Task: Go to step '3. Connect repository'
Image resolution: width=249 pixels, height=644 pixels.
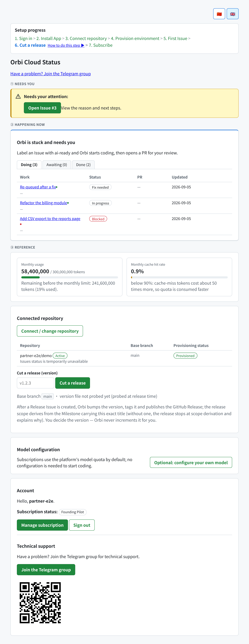Action: click(86, 39)
